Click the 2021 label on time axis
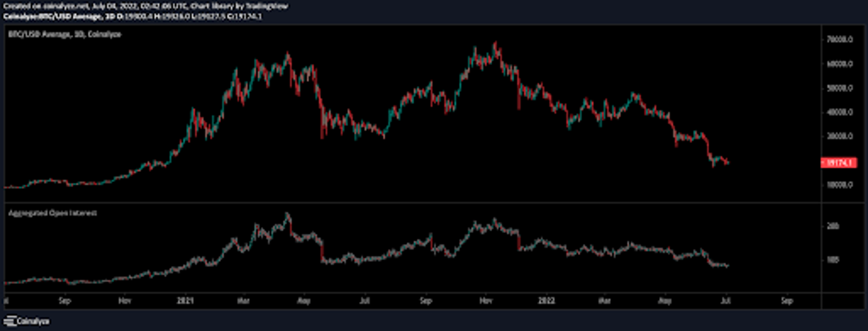 185,301
